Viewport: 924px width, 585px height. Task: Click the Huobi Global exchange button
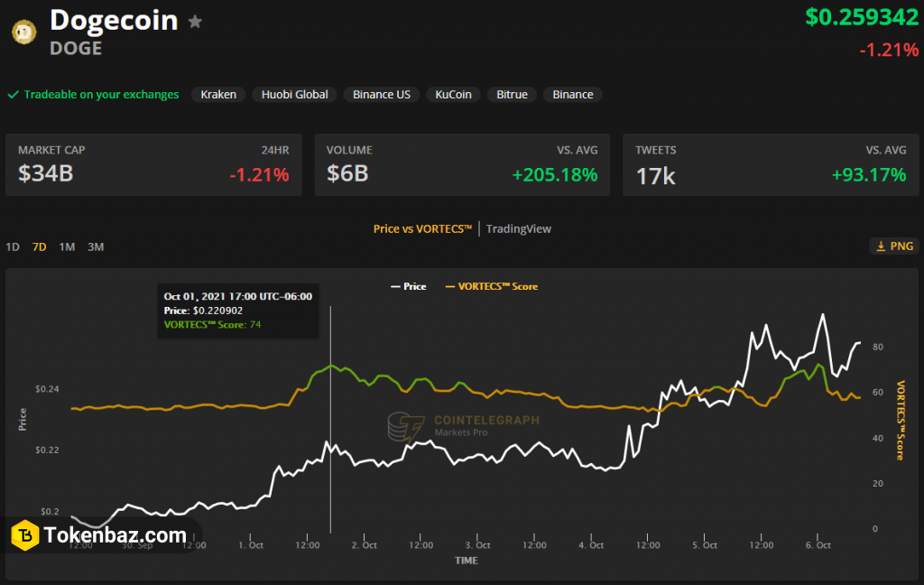[x=295, y=95]
